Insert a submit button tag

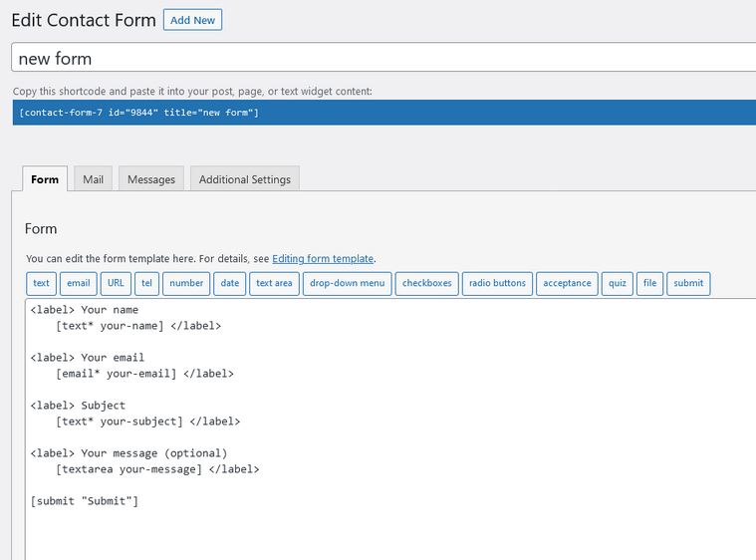tap(688, 283)
